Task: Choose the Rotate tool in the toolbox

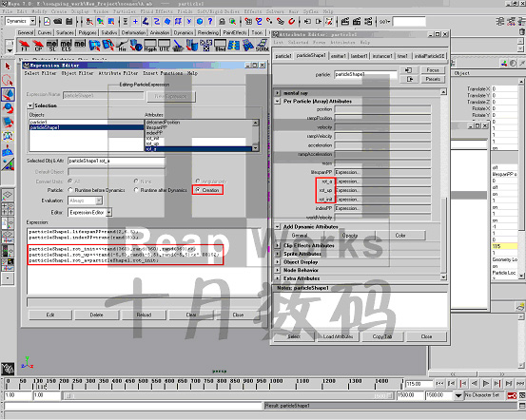Action: (x=8, y=108)
